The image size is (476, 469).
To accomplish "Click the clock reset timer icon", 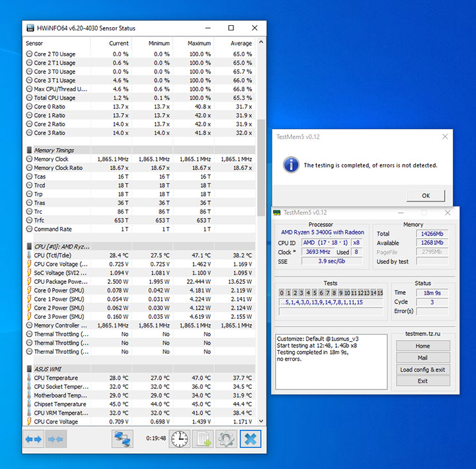I will (x=179, y=439).
